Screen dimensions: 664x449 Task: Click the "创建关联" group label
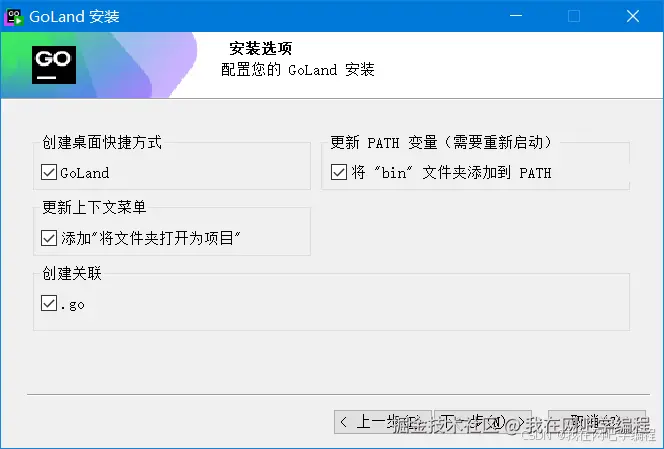click(x=72, y=273)
